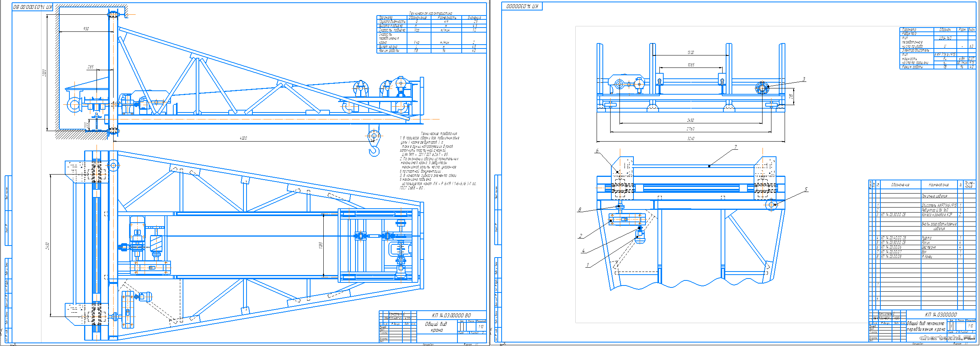Click the КП 14.03.00000 ВО designation cell
The height and width of the screenshot is (346, 980).
[x=451, y=315]
